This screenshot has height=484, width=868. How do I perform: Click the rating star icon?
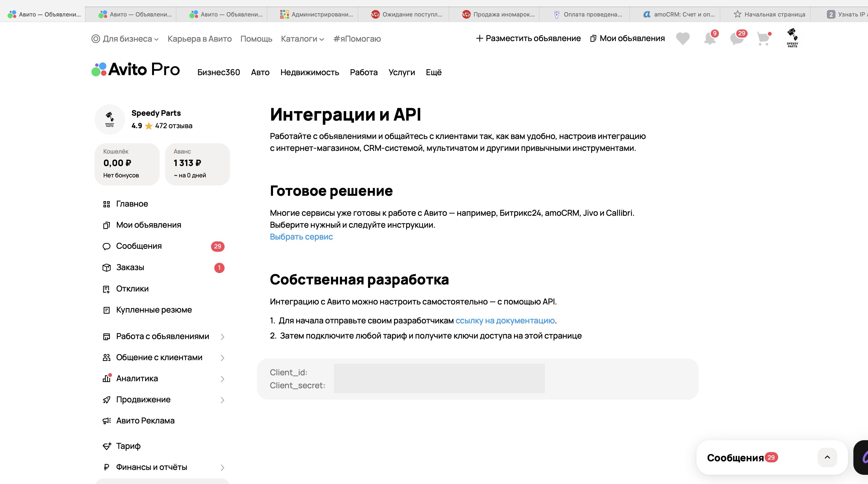pyautogui.click(x=149, y=126)
